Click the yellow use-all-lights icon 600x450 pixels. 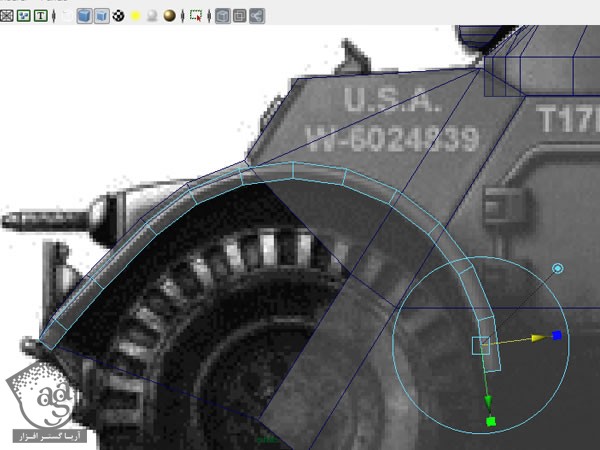click(135, 15)
